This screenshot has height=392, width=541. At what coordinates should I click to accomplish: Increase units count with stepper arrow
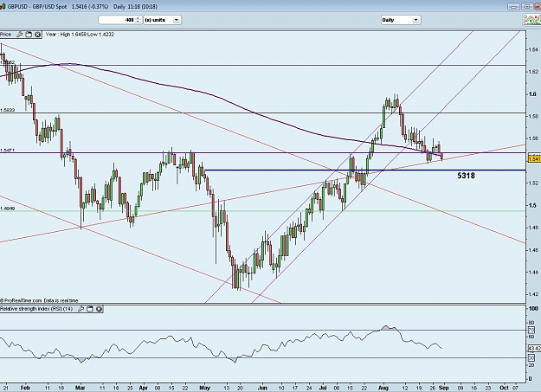coord(138,18)
